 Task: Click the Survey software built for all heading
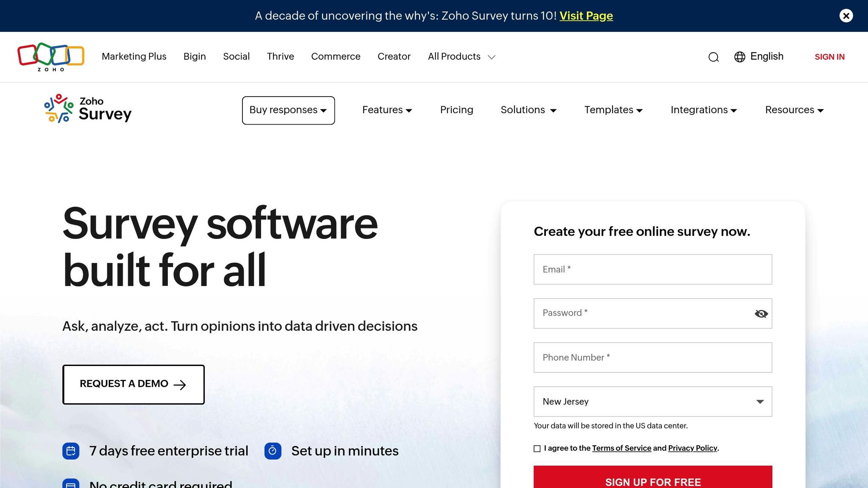[220, 247]
